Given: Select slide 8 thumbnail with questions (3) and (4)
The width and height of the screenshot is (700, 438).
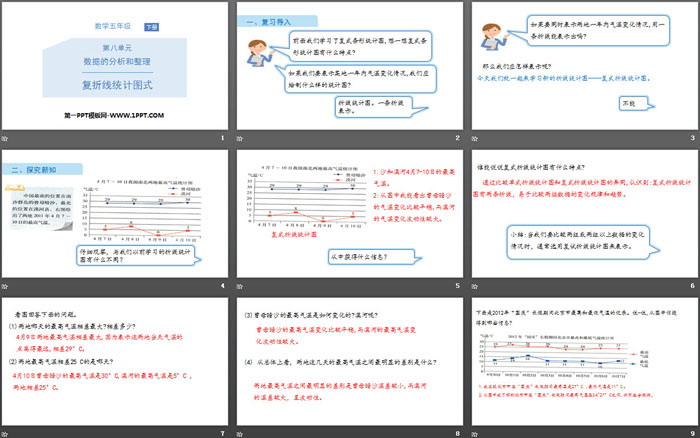Looking at the screenshot, I should (349, 359).
